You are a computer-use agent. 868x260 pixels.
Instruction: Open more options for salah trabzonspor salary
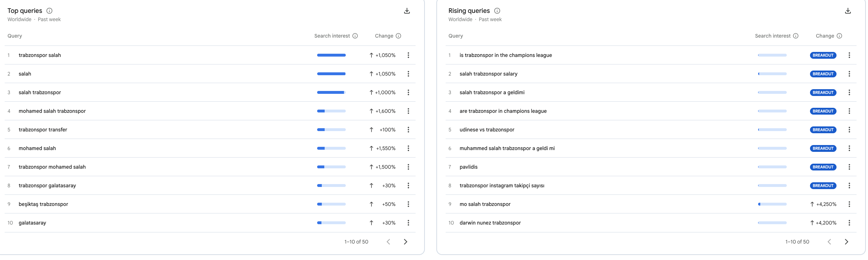click(849, 74)
